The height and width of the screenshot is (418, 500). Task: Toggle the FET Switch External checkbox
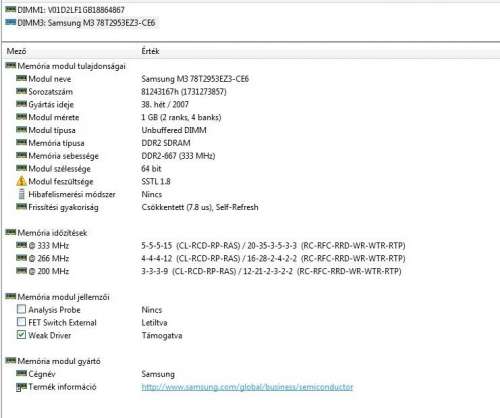(21, 322)
